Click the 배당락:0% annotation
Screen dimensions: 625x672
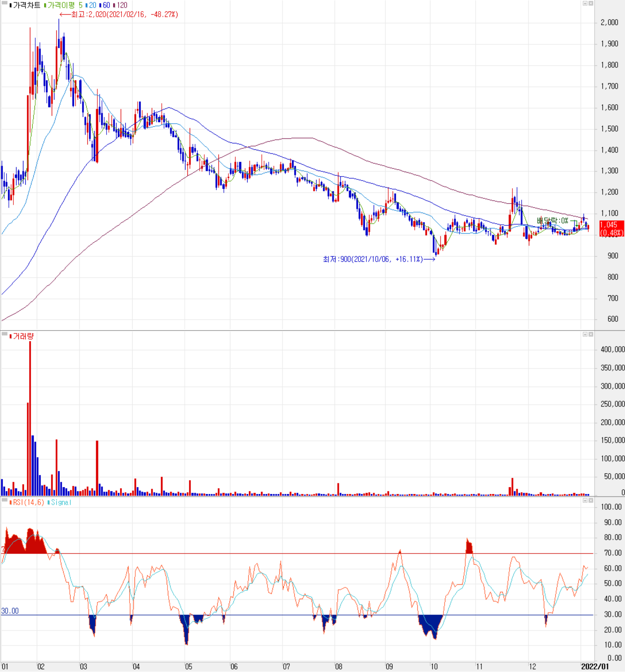pos(552,221)
